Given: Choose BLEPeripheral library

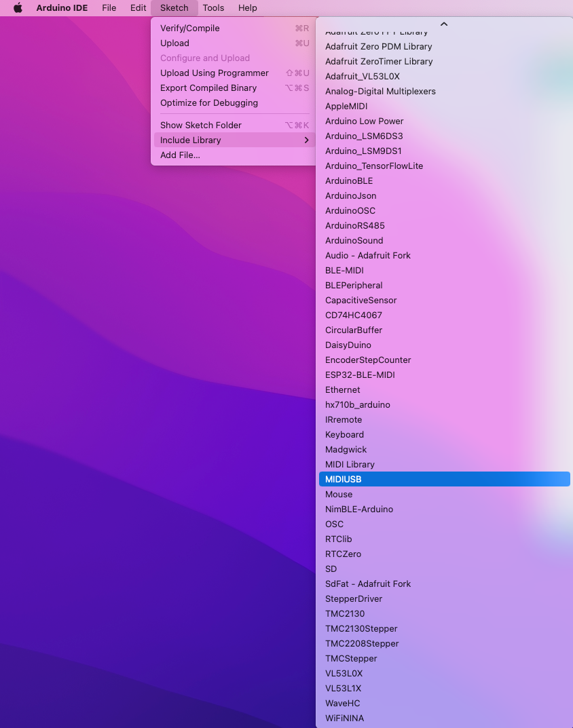Looking at the screenshot, I should (445, 285).
